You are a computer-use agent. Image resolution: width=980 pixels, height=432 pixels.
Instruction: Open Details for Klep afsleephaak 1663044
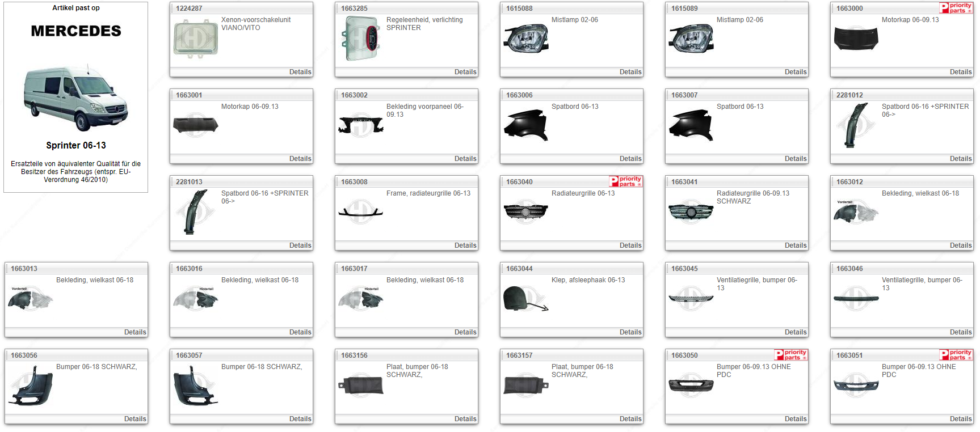(630, 332)
